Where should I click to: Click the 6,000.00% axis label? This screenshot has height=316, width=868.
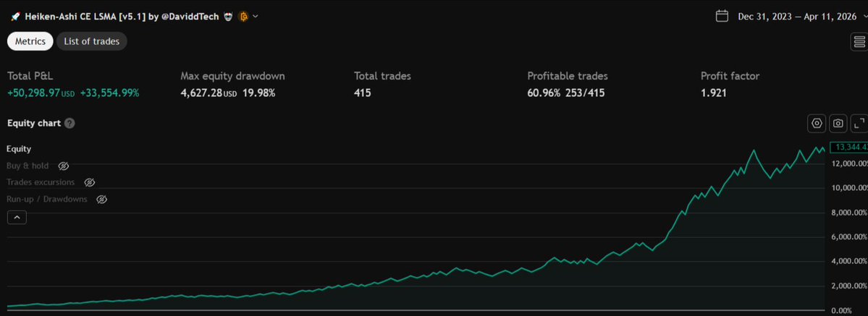[850, 237]
